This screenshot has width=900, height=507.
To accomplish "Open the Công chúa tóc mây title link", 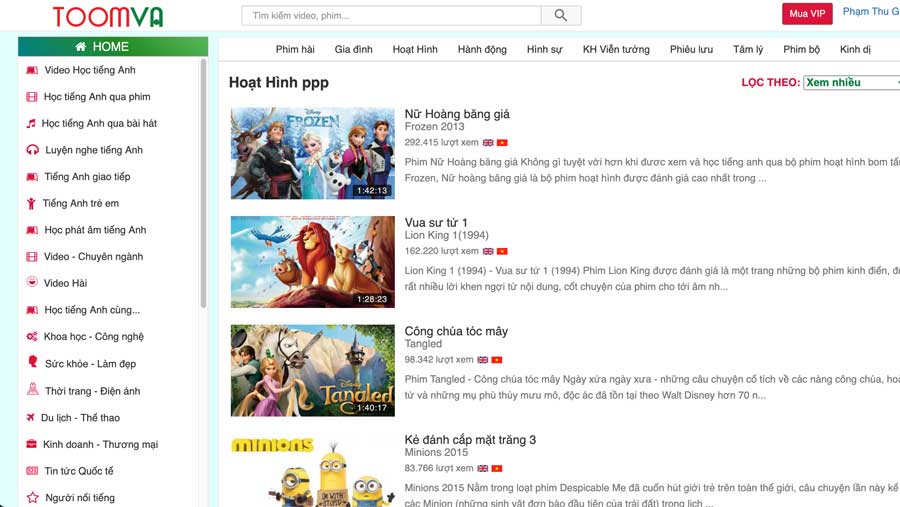I will tap(456, 331).
